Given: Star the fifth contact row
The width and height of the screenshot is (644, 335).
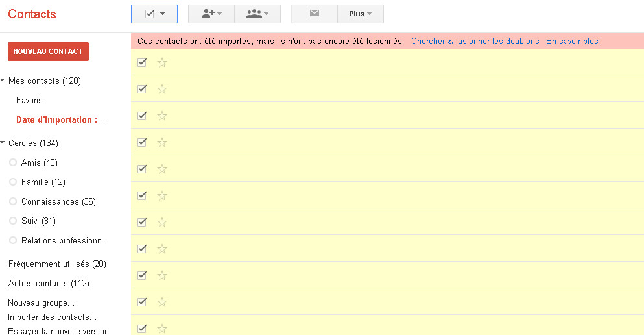Looking at the screenshot, I should click(x=162, y=169).
